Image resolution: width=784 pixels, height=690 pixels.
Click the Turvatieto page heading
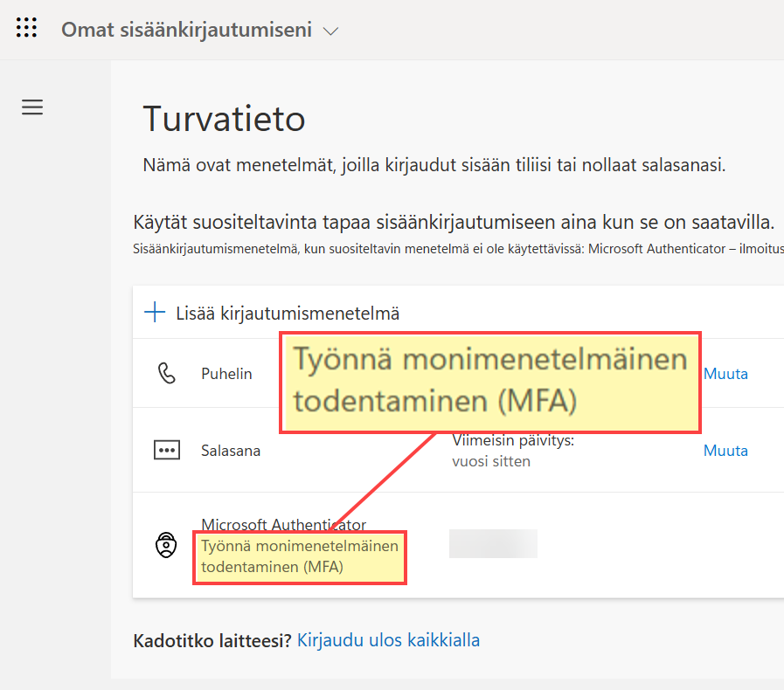pyautogui.click(x=224, y=117)
